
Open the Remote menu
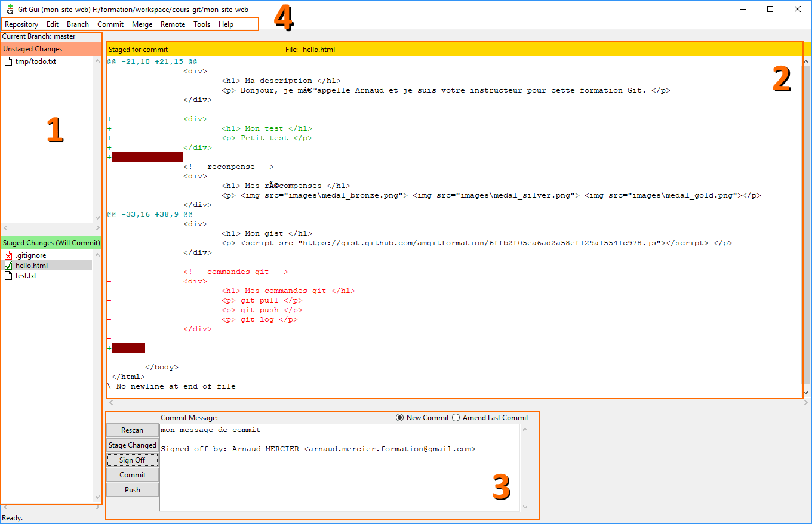pyautogui.click(x=173, y=24)
